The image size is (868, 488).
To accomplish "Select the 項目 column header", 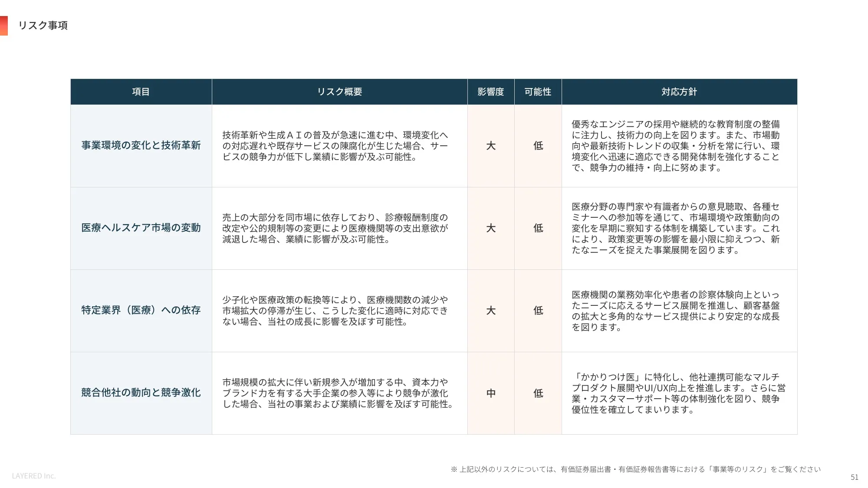I will pyautogui.click(x=141, y=92).
